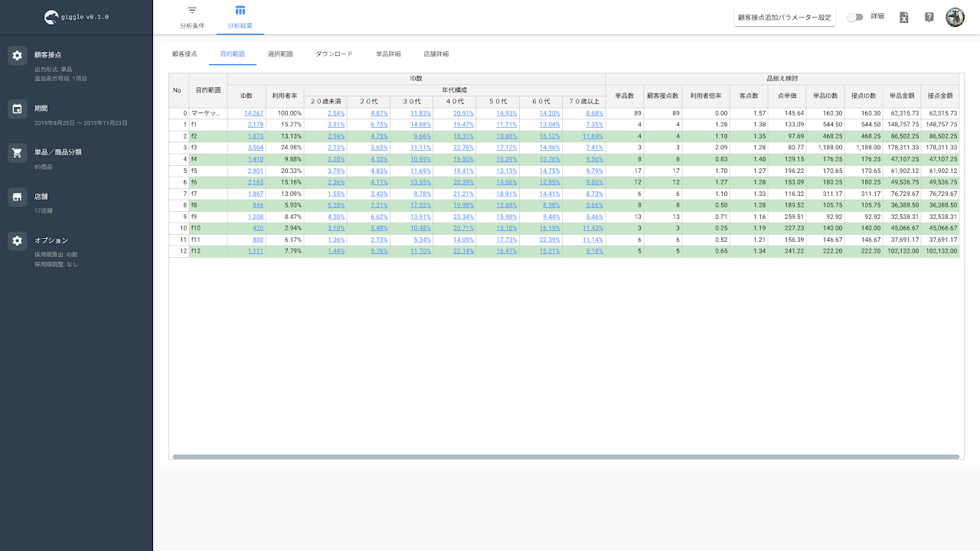The image size is (980, 551).
Task: Click the ２０歳未満 column header
Action: 325,102
